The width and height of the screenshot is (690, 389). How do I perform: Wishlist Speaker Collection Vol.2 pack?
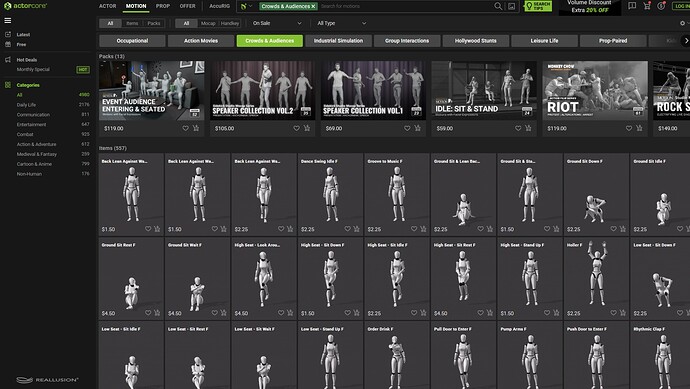point(296,128)
